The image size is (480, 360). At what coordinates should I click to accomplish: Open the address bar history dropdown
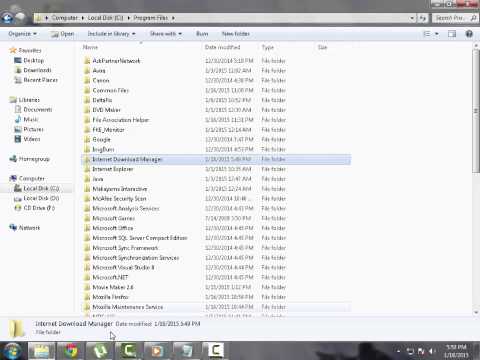coord(412,18)
